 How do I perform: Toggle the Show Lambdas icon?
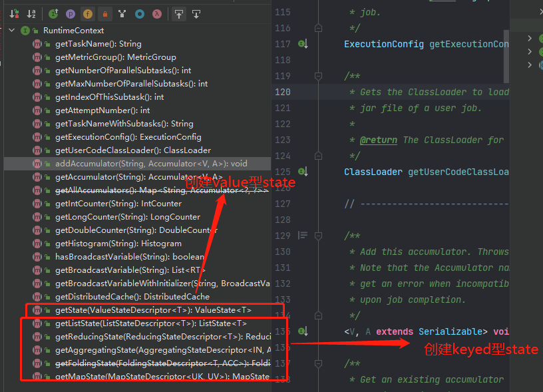pyautogui.click(x=157, y=14)
